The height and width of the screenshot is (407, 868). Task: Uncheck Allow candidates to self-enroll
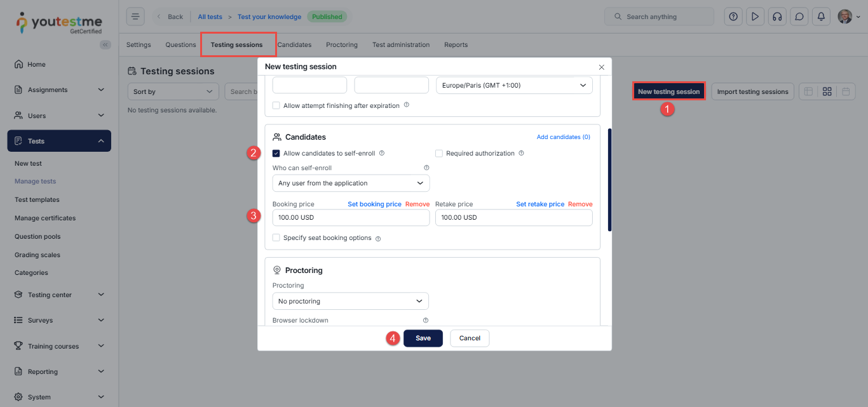click(276, 154)
